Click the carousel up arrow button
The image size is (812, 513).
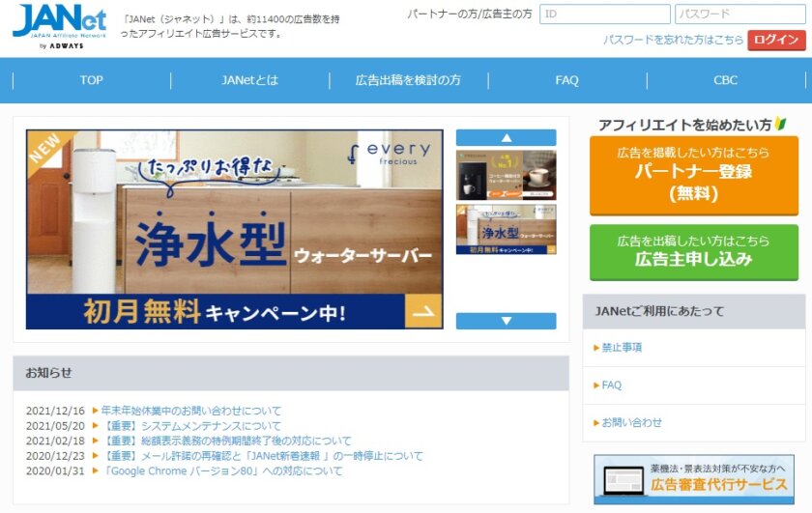click(x=506, y=138)
